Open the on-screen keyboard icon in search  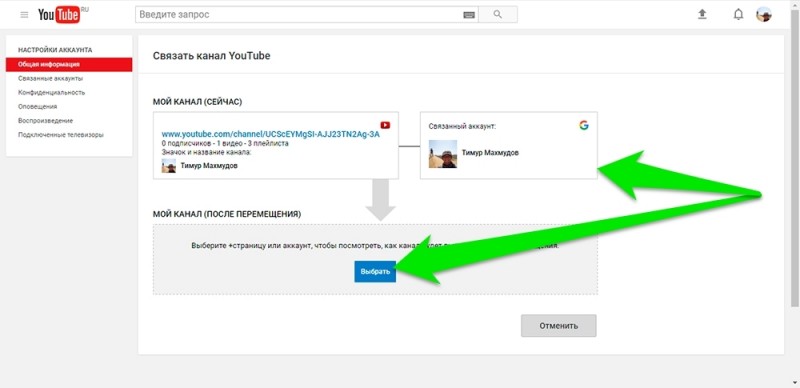point(469,15)
